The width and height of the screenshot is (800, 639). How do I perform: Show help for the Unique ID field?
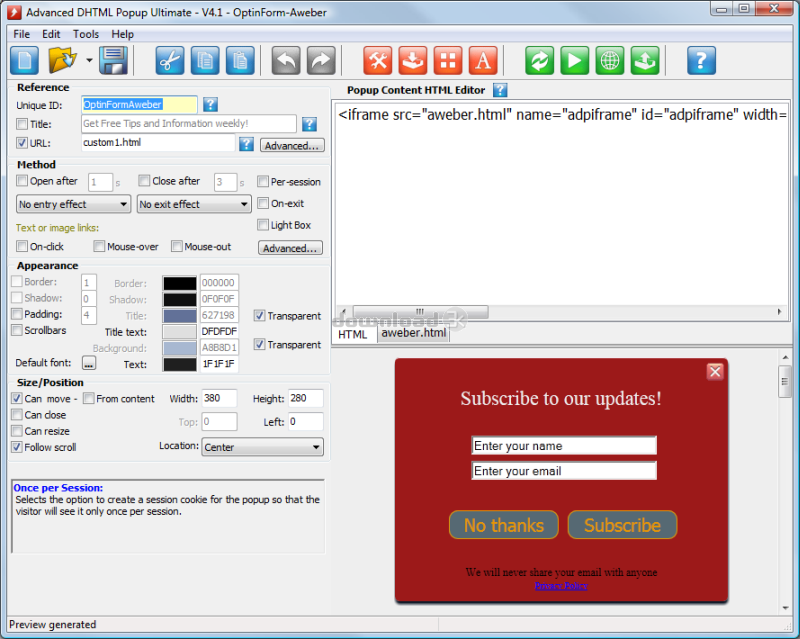[210, 105]
